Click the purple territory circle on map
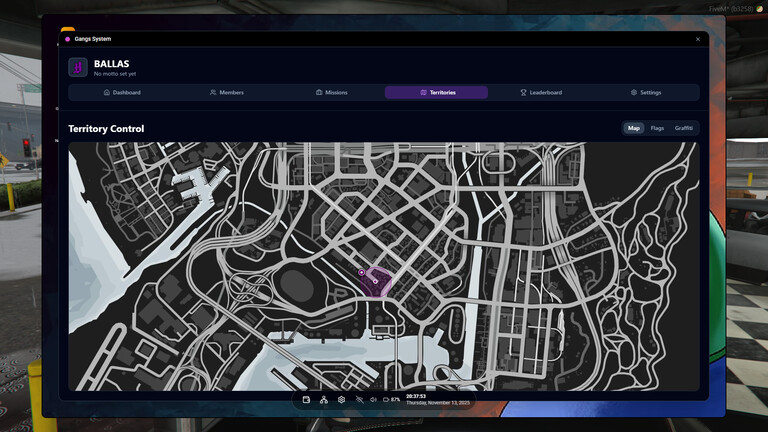The width and height of the screenshot is (768, 432). click(x=376, y=283)
